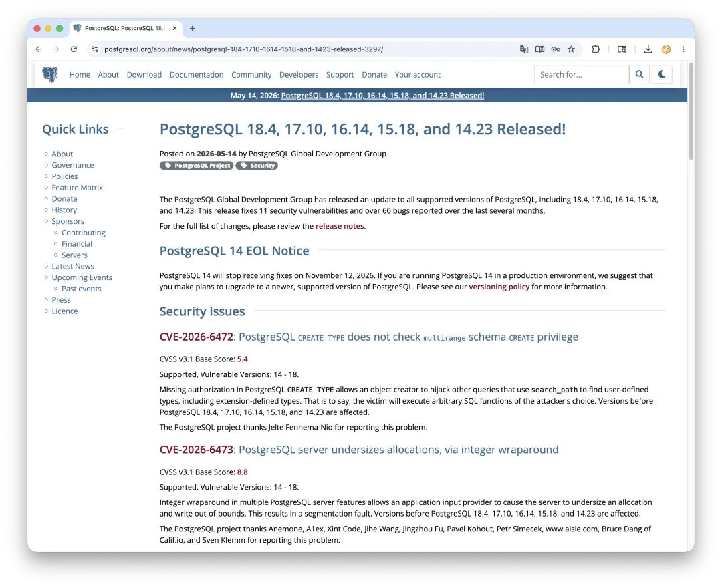This screenshot has width=722, height=588.
Task: Click the Search for... input field
Action: (x=581, y=74)
